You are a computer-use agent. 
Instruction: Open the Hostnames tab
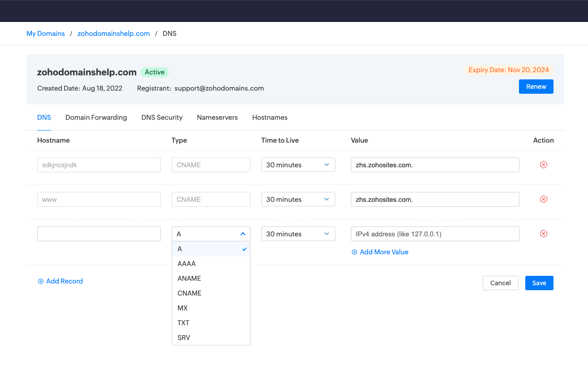(270, 118)
